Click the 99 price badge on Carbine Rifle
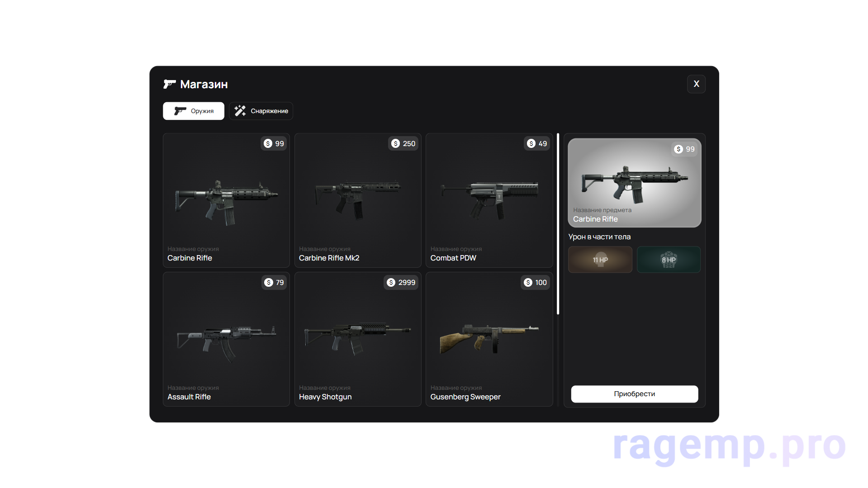 coord(274,144)
